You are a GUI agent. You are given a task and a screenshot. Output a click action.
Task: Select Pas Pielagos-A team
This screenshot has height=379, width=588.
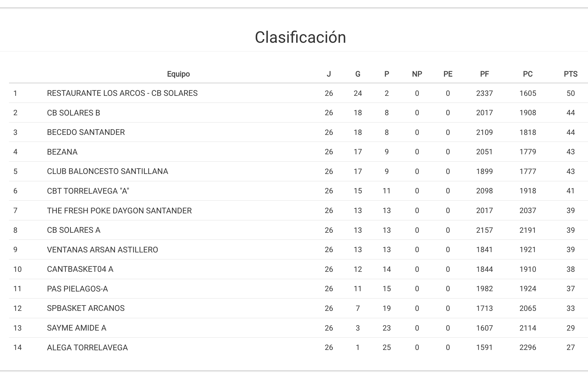pyautogui.click(x=77, y=289)
